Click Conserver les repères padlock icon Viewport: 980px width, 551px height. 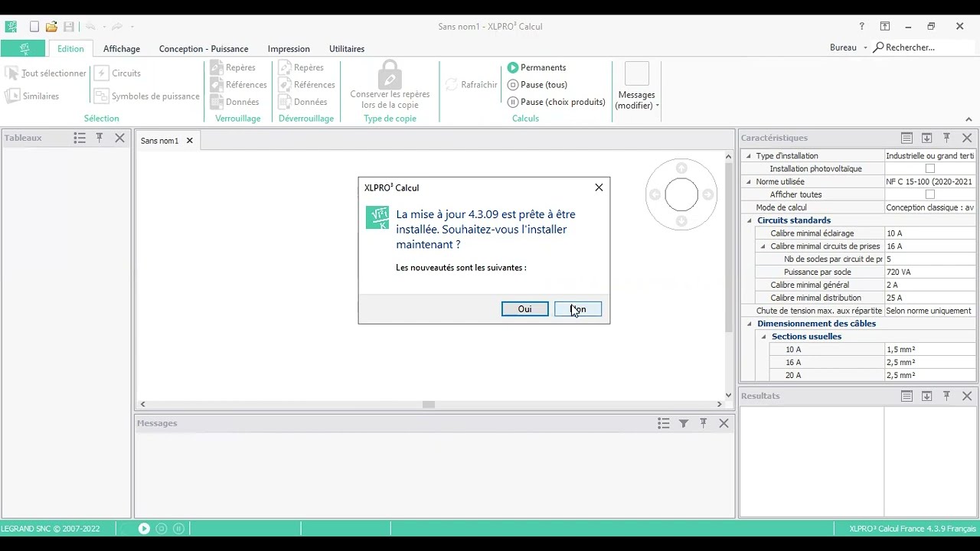click(x=390, y=74)
